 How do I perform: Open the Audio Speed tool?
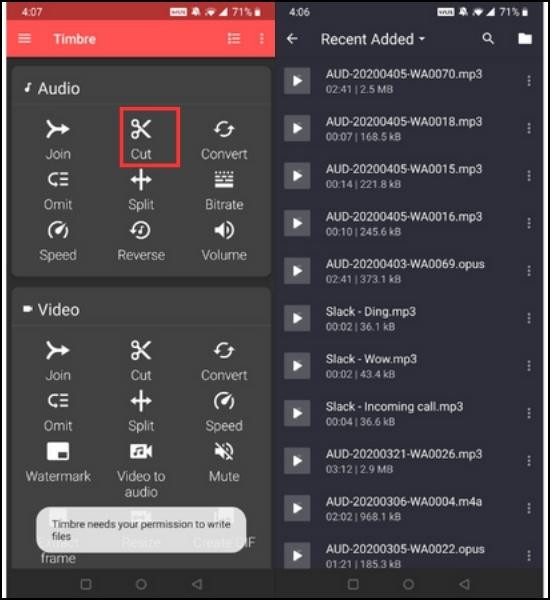tap(58, 241)
